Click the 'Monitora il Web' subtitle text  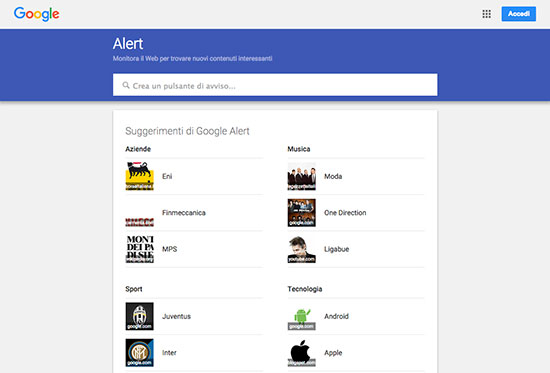pos(193,58)
